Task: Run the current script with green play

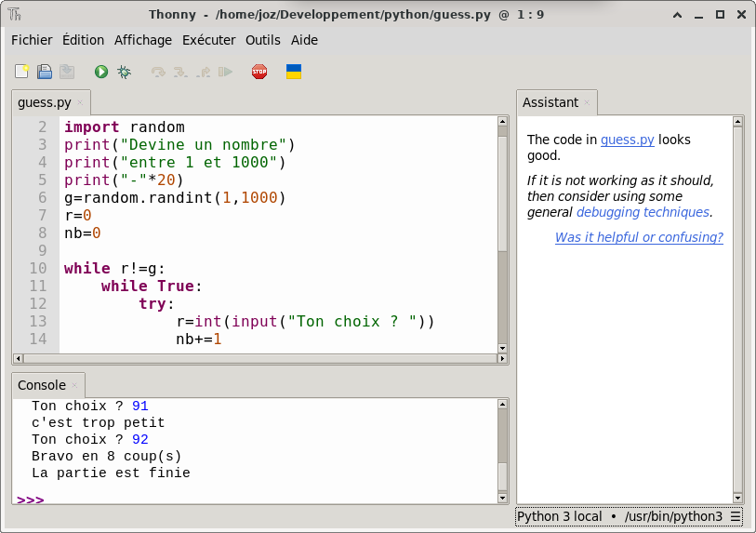Action: coord(101,72)
